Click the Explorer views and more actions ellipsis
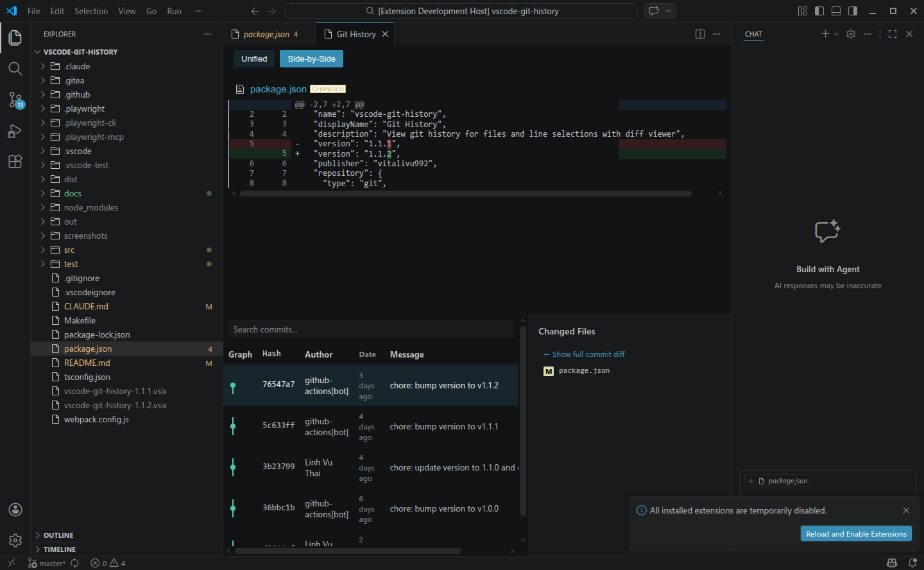The height and width of the screenshot is (570, 924). (x=208, y=34)
